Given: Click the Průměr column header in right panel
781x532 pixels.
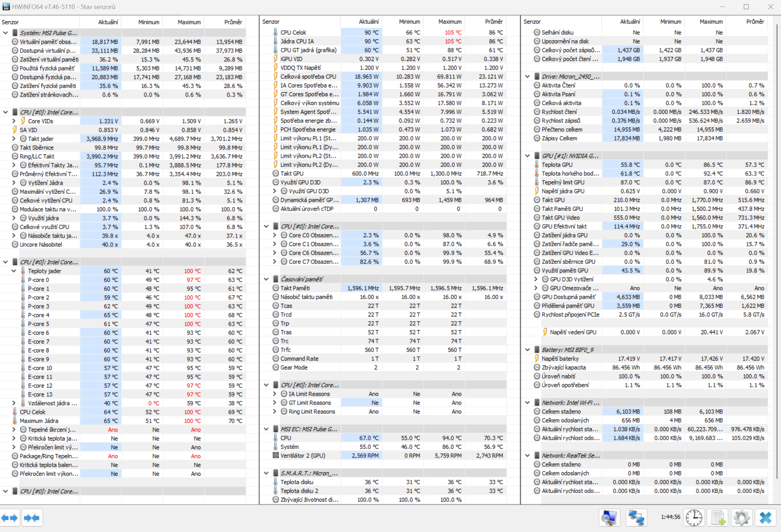Looking at the screenshot, I should (x=754, y=21).
